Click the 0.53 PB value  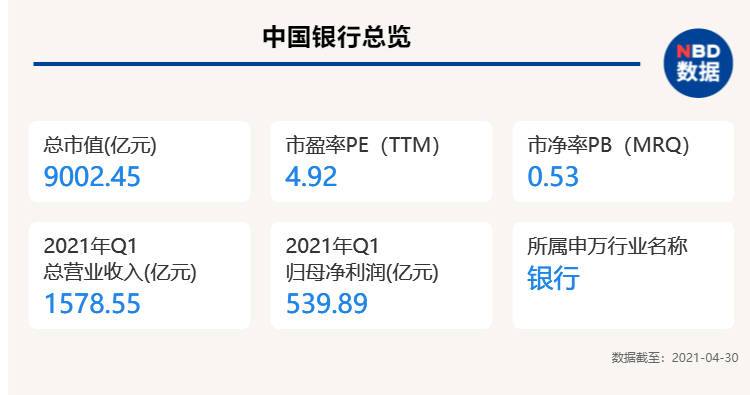[x=553, y=176]
